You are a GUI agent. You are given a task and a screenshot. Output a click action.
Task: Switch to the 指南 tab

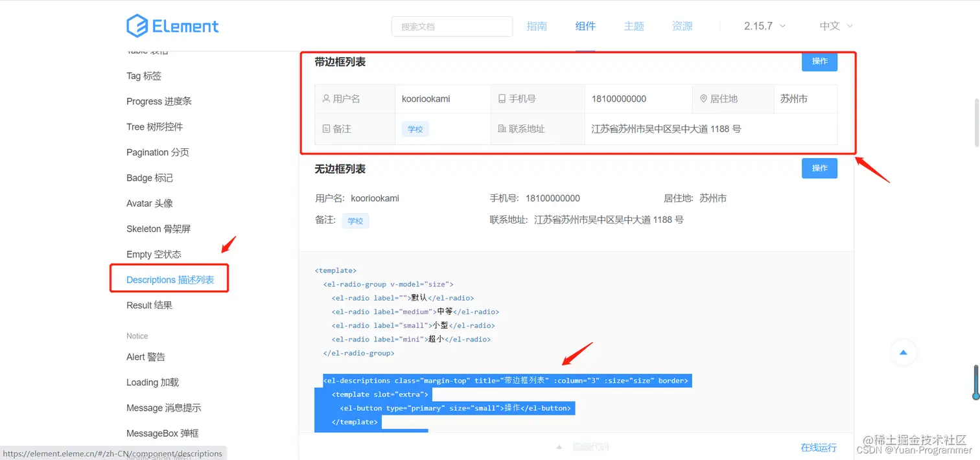(x=537, y=26)
